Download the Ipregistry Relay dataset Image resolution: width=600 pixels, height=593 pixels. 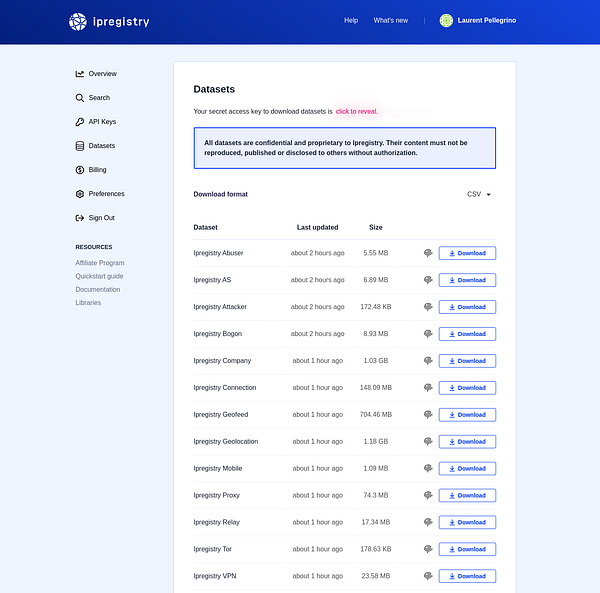coord(467,522)
